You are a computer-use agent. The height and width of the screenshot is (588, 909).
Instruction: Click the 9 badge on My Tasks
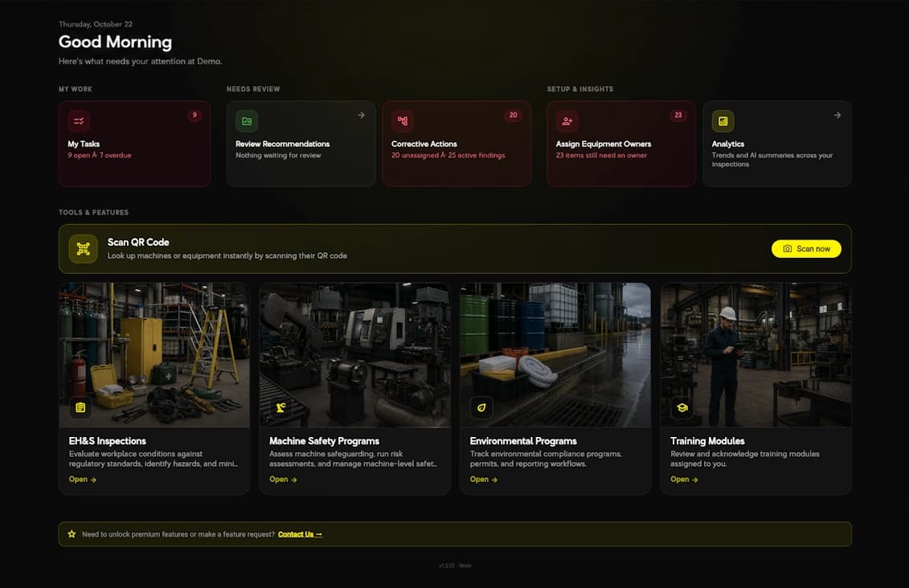(x=194, y=116)
